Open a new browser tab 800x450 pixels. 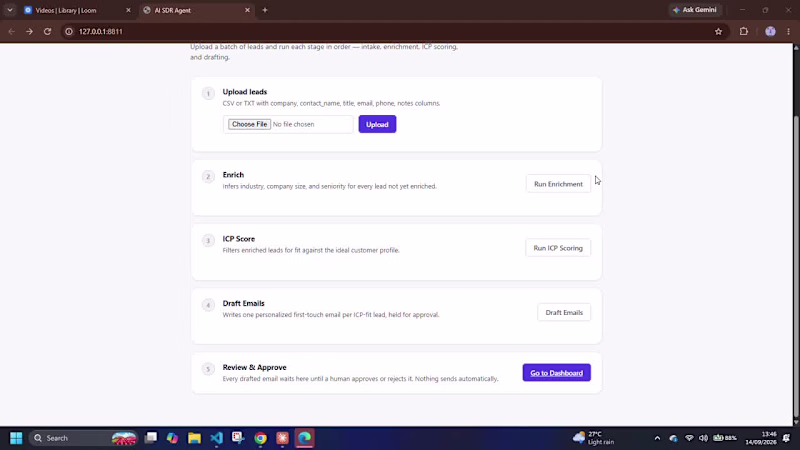point(265,10)
